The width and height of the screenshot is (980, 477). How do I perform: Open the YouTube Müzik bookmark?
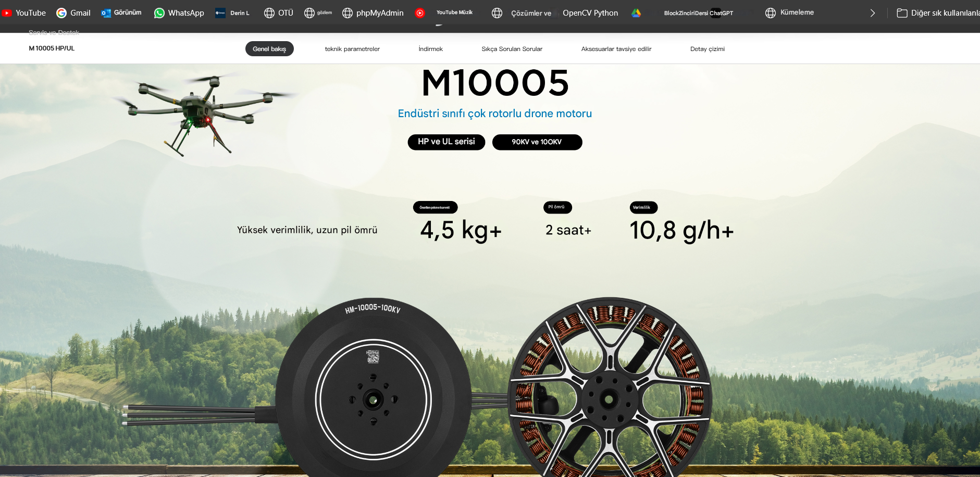coord(444,12)
